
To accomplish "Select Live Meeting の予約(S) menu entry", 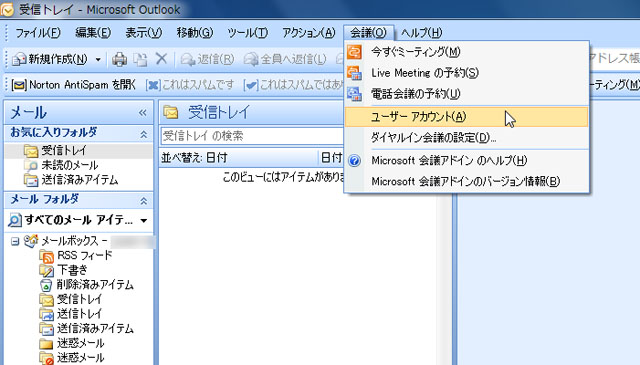I will point(467,73).
